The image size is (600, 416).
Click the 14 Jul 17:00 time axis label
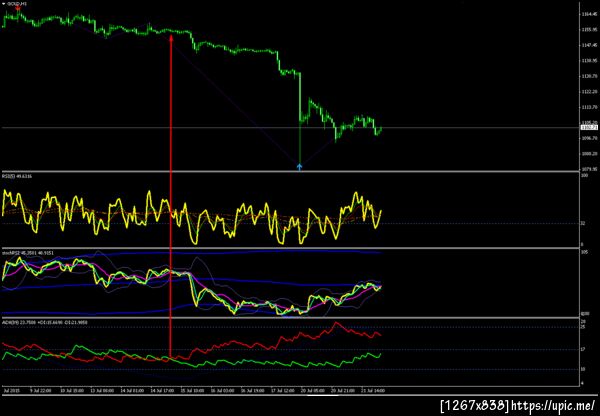tap(163, 391)
